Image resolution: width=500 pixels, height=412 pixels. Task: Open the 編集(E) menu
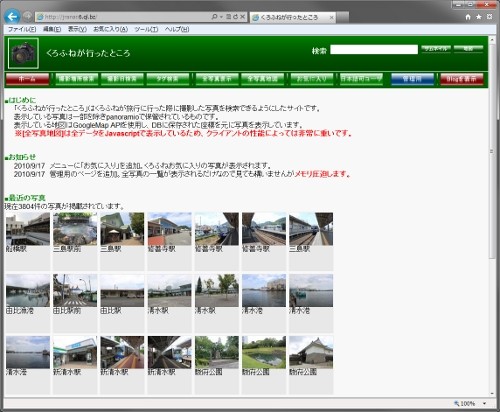(x=52, y=29)
